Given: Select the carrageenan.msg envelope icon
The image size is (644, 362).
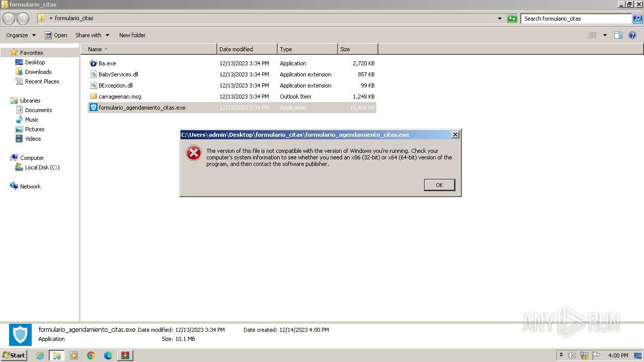Looking at the screenshot, I should tap(93, 97).
